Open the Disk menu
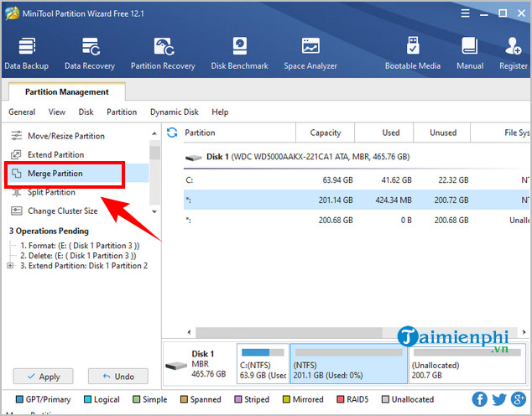The height and width of the screenshot is (416, 532). 86,112
